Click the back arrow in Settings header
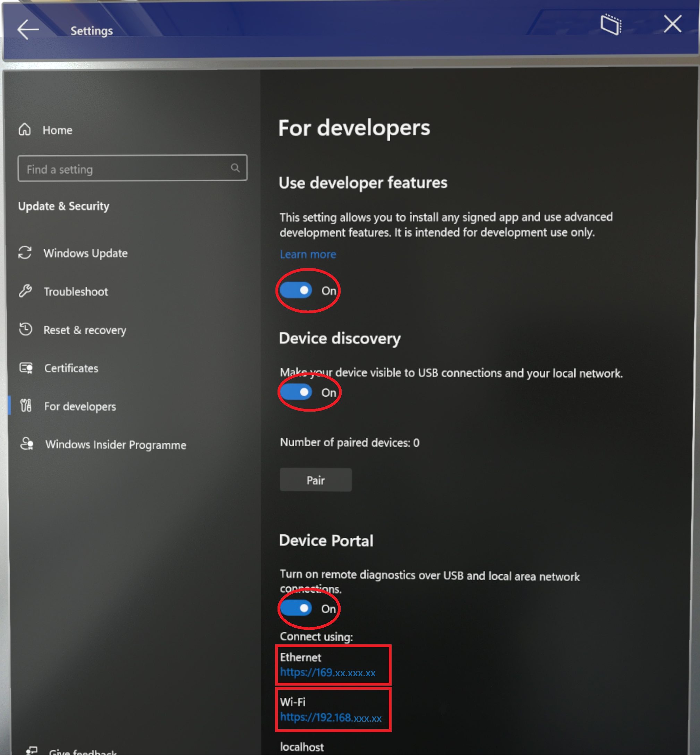 [28, 29]
